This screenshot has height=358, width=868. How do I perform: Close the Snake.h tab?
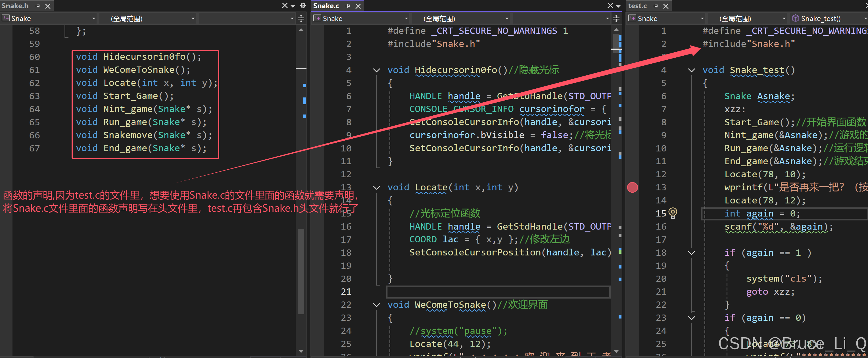point(48,6)
